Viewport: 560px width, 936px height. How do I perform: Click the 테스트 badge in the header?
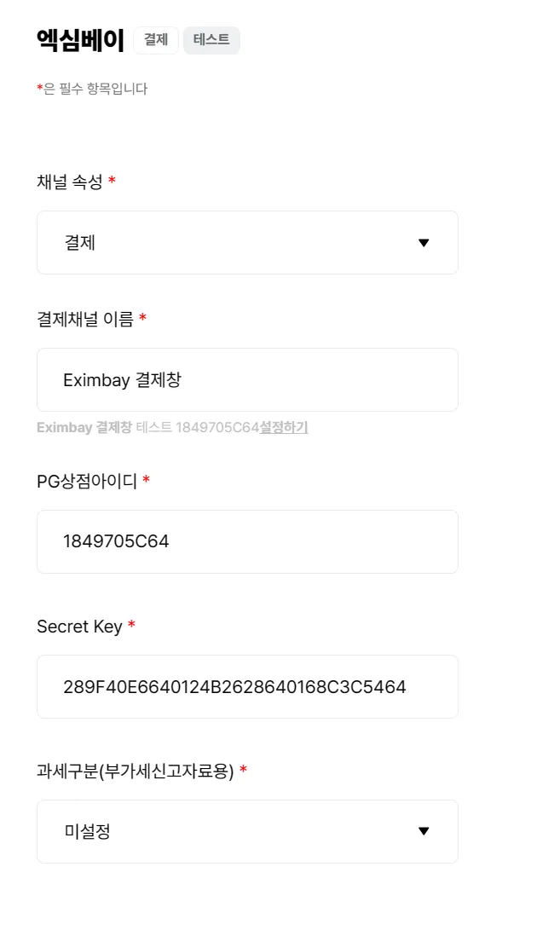click(211, 40)
